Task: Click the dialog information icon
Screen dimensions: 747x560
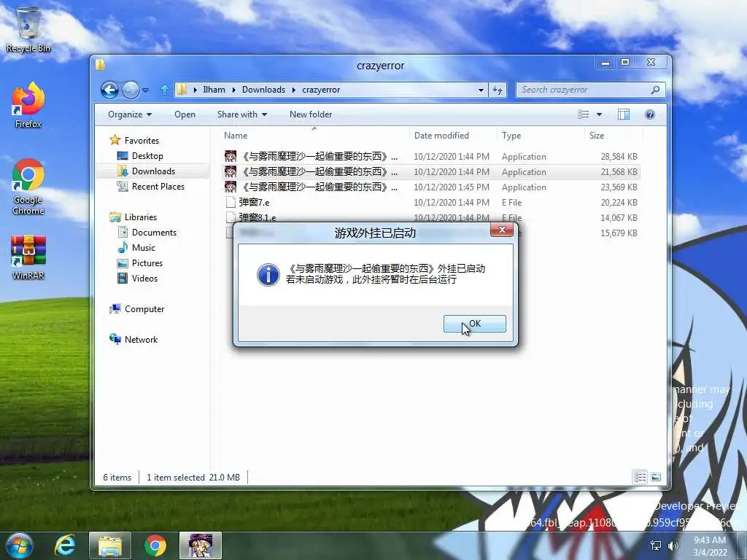Action: coord(268,275)
